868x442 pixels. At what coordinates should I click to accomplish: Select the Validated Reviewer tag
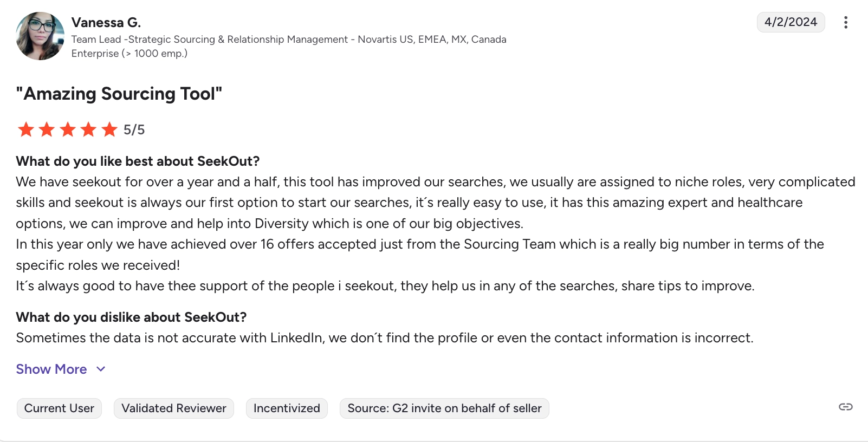(x=173, y=408)
